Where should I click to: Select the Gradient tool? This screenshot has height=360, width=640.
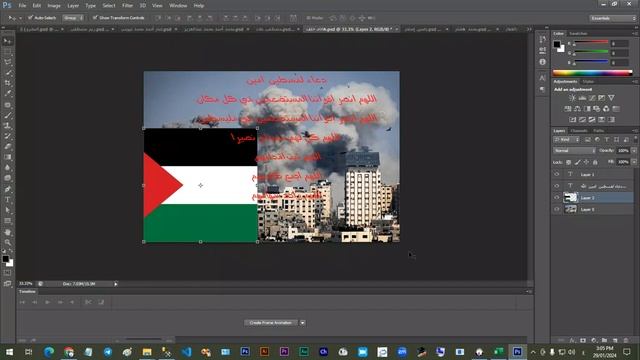tap(8, 157)
